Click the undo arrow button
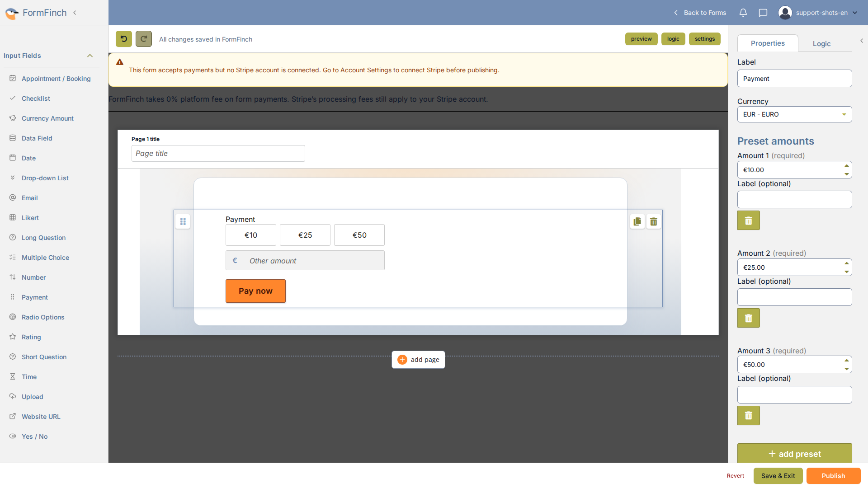The image size is (868, 488). [x=124, y=39]
